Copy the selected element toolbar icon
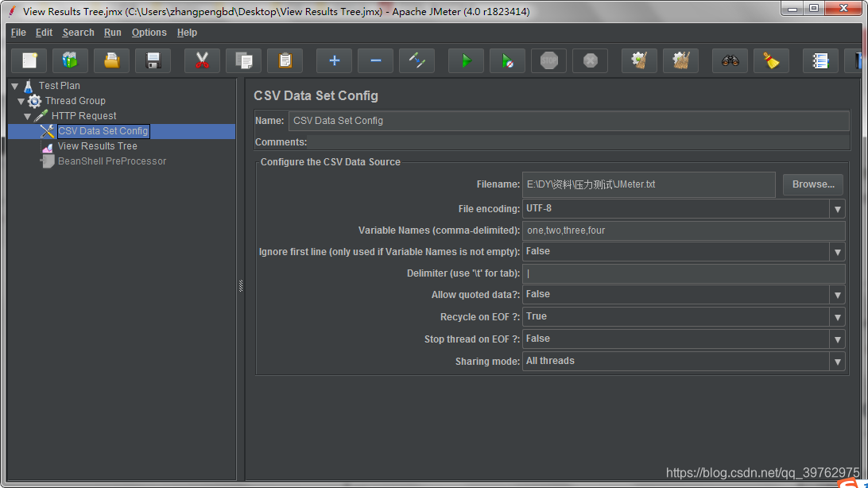The height and width of the screenshot is (488, 868). tap(243, 60)
